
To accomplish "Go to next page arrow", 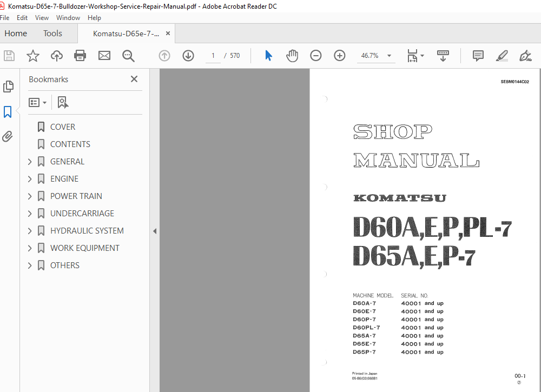I will [188, 56].
